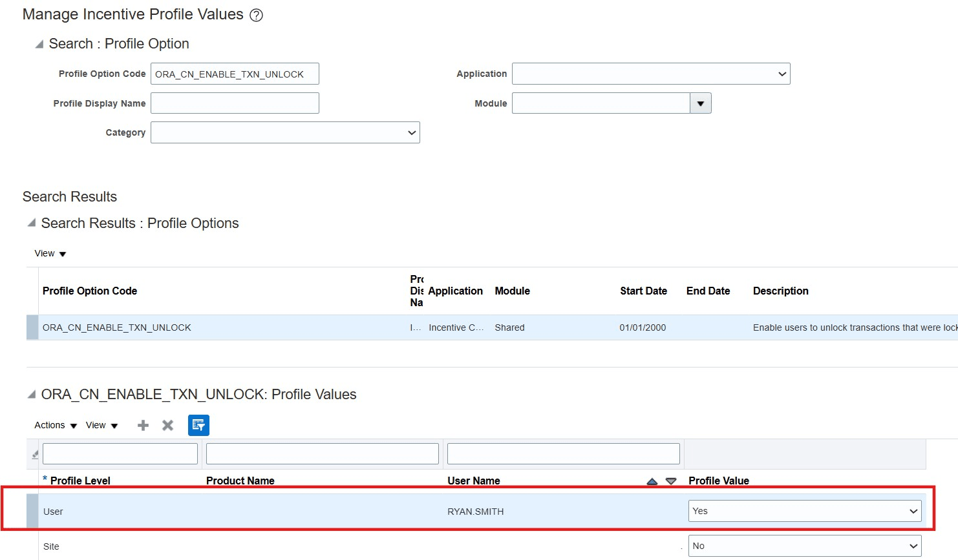Toggle Query By Example filter icon
Image resolution: width=958 pixels, height=560 pixels.
198,425
